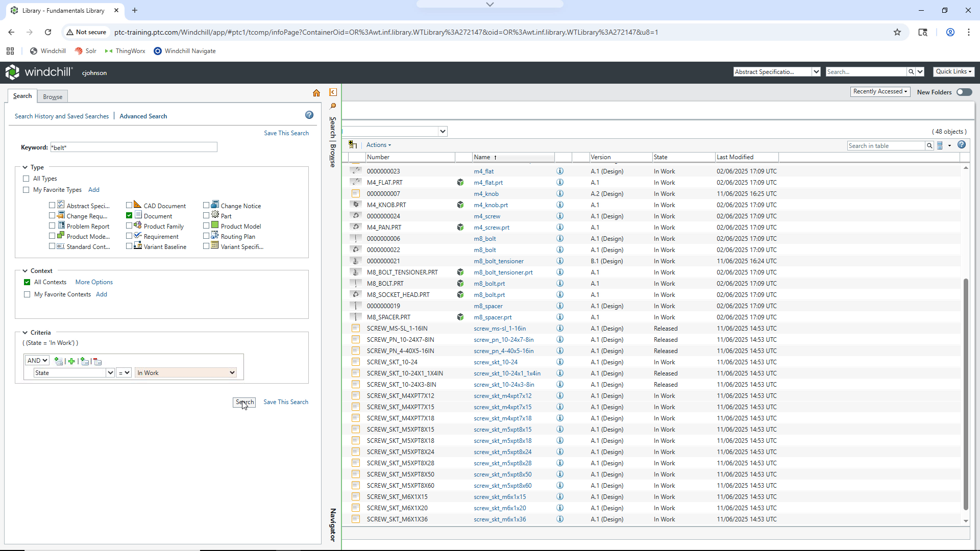This screenshot has height=551, width=980.
Task: Open Search History and Saved Searches
Action: pyautogui.click(x=62, y=116)
